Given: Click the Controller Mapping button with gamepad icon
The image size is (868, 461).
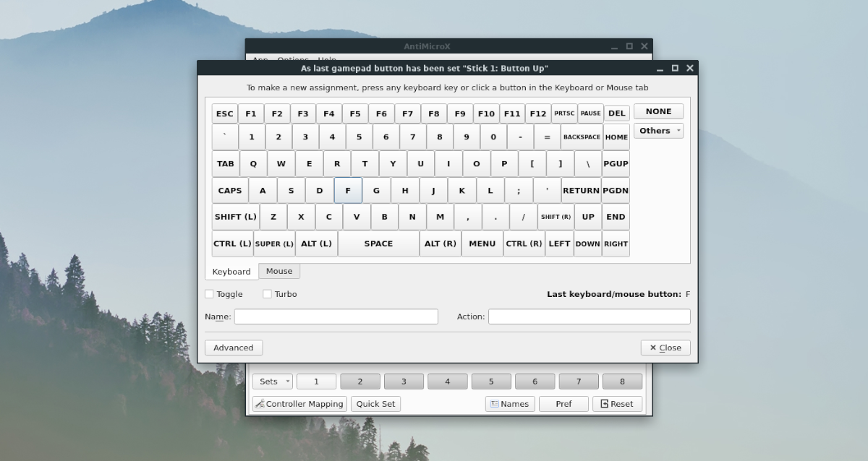Looking at the screenshot, I should click(x=299, y=404).
